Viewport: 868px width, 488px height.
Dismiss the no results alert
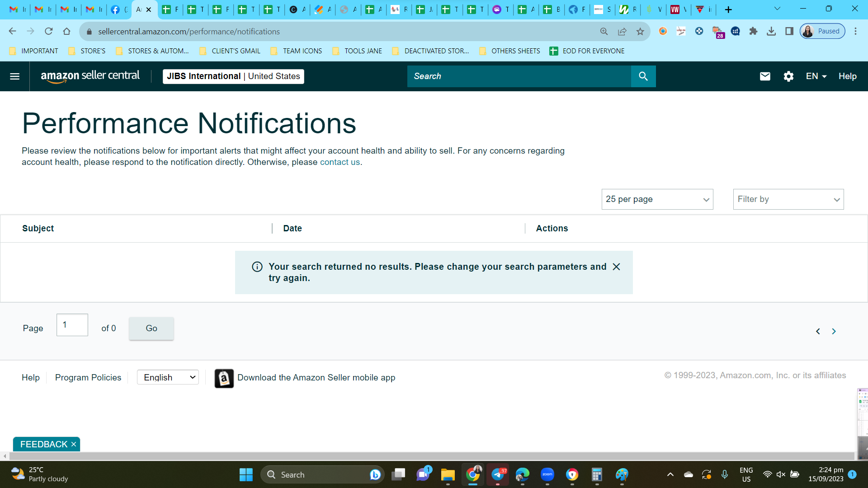616,267
